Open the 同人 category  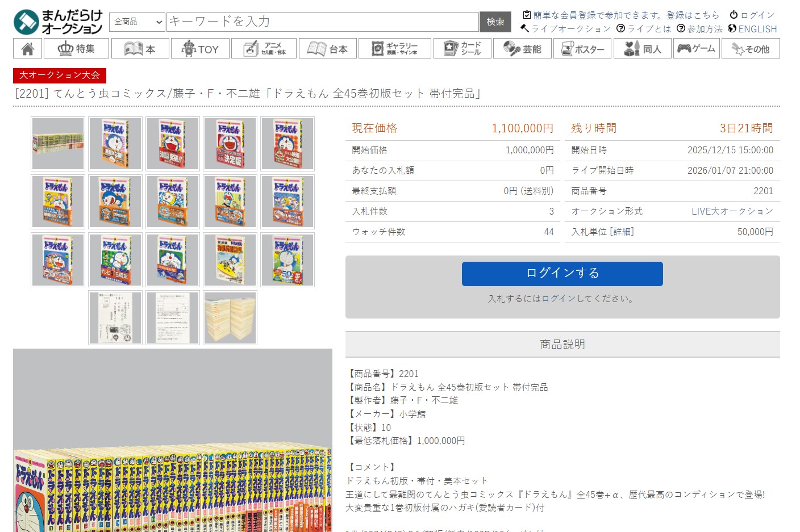642,49
